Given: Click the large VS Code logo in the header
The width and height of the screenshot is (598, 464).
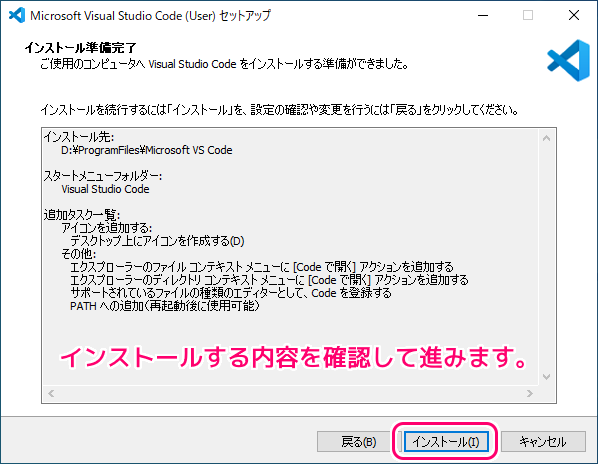Looking at the screenshot, I should pyautogui.click(x=569, y=61).
